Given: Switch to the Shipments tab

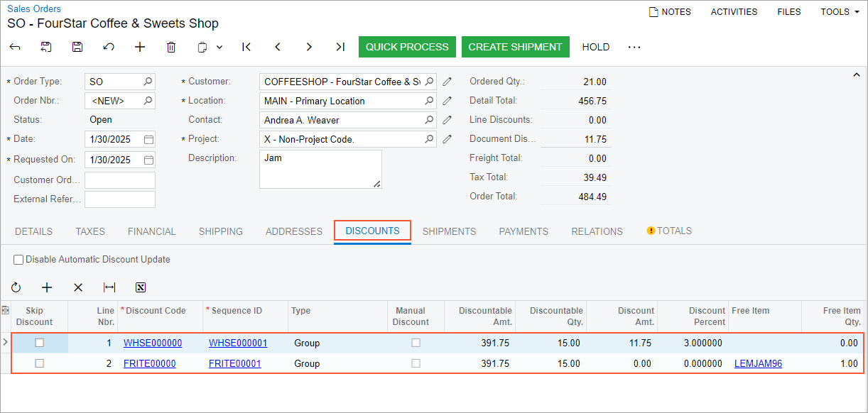Looking at the screenshot, I should (449, 231).
